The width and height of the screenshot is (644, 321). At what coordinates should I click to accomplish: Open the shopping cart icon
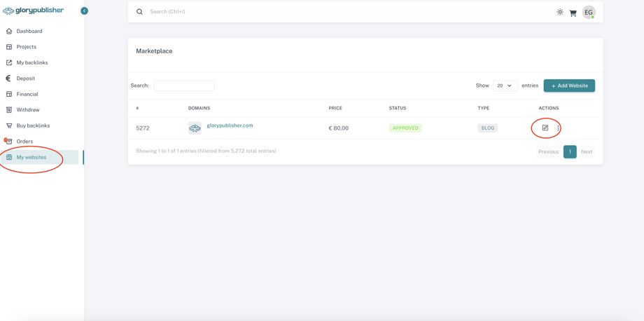pos(573,13)
